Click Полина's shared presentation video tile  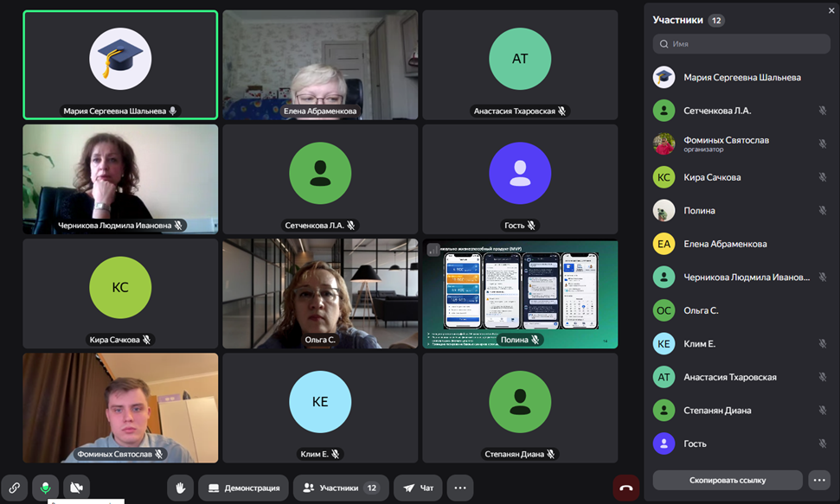pyautogui.click(x=520, y=293)
